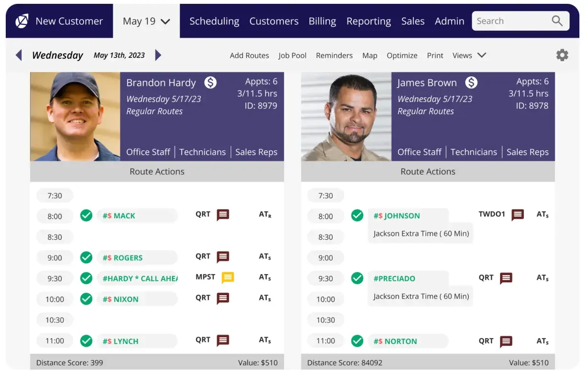588x382 pixels.
Task: Open the dollar icon beside James Brown's name
Action: coord(471,83)
